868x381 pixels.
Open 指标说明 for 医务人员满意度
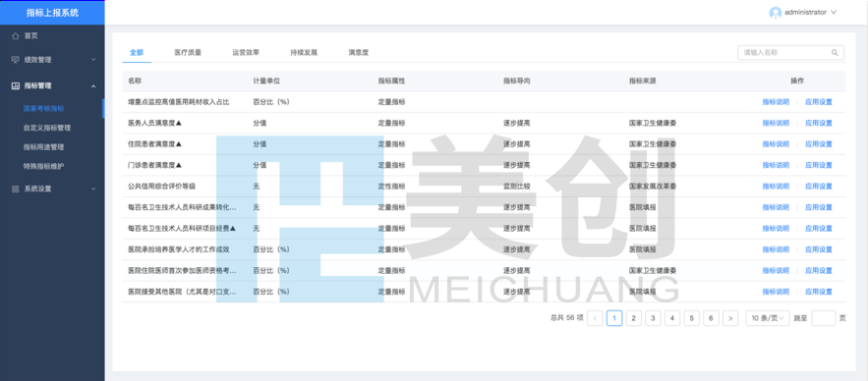tap(776, 123)
